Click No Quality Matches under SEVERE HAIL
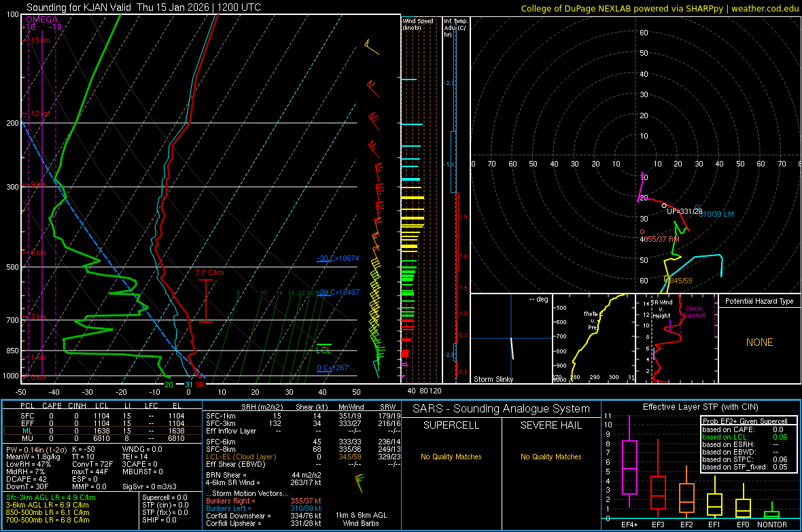The width and height of the screenshot is (802, 532). 551,457
